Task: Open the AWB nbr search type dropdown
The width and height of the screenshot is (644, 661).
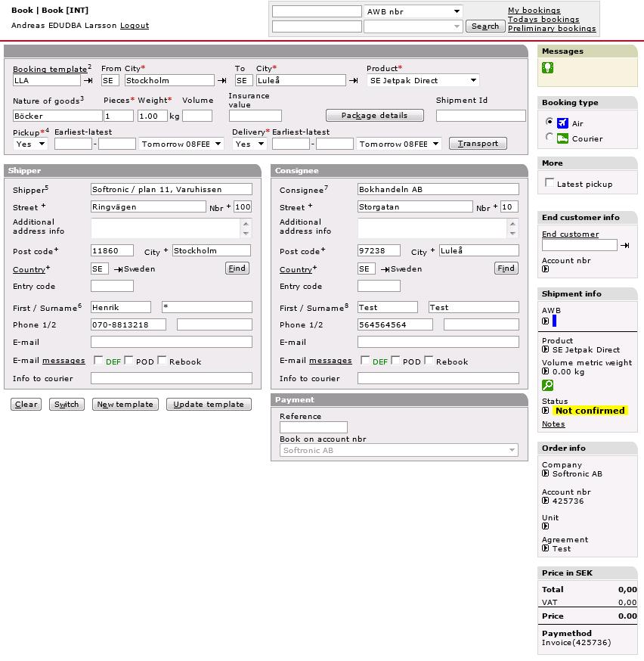Action: [x=413, y=11]
